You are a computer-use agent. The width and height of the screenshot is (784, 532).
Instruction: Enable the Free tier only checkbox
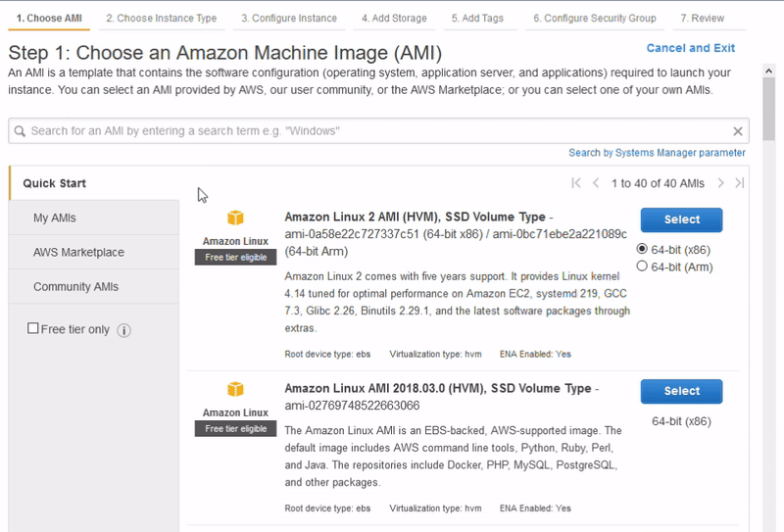(33, 328)
